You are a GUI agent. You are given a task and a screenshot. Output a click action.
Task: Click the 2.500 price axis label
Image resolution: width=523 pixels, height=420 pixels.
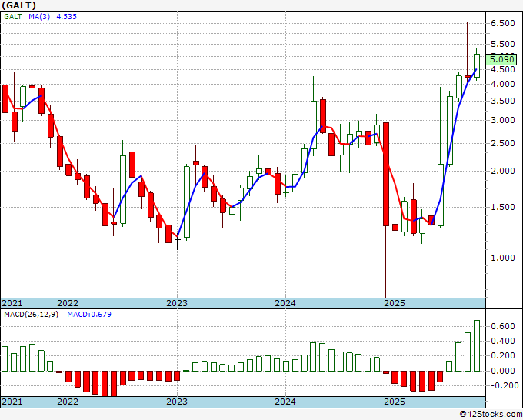click(x=503, y=143)
